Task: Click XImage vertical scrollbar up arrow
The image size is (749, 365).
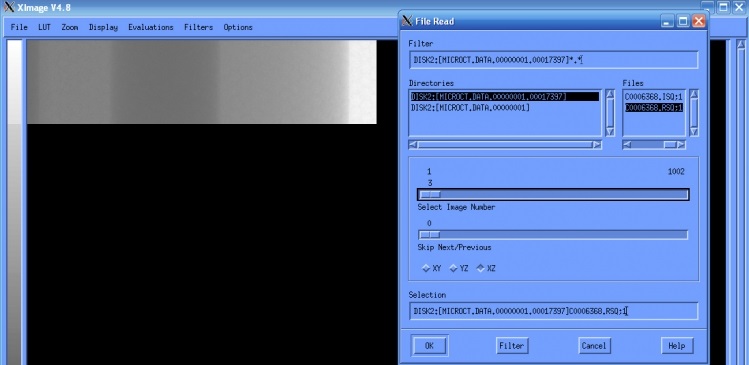Action: point(741,44)
